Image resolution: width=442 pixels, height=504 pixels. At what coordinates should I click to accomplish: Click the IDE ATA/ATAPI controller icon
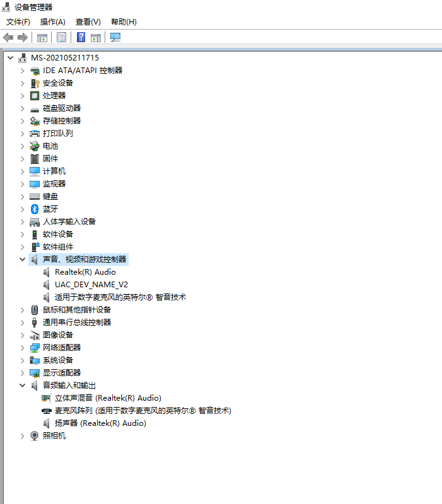[x=35, y=71]
